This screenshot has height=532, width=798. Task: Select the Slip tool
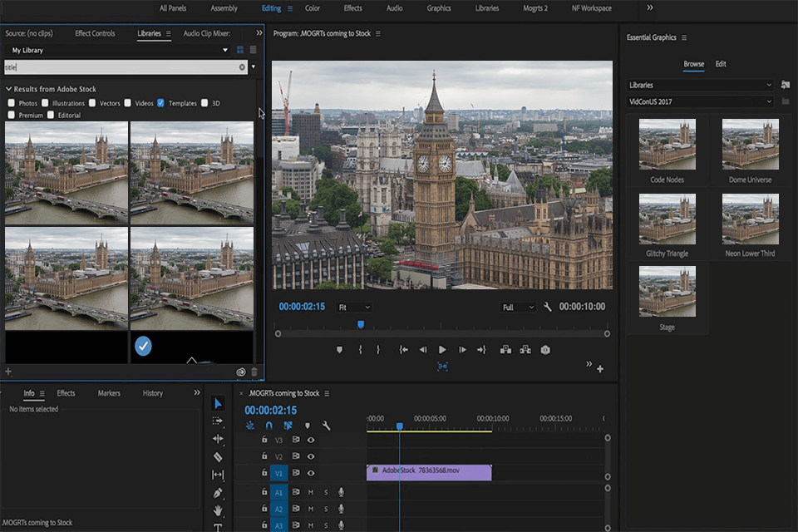pos(218,475)
